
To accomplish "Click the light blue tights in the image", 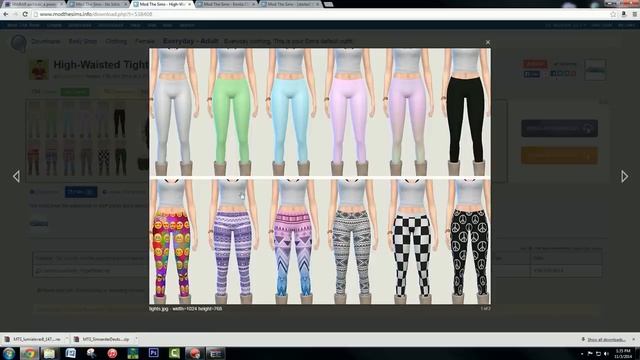I will 290,120.
